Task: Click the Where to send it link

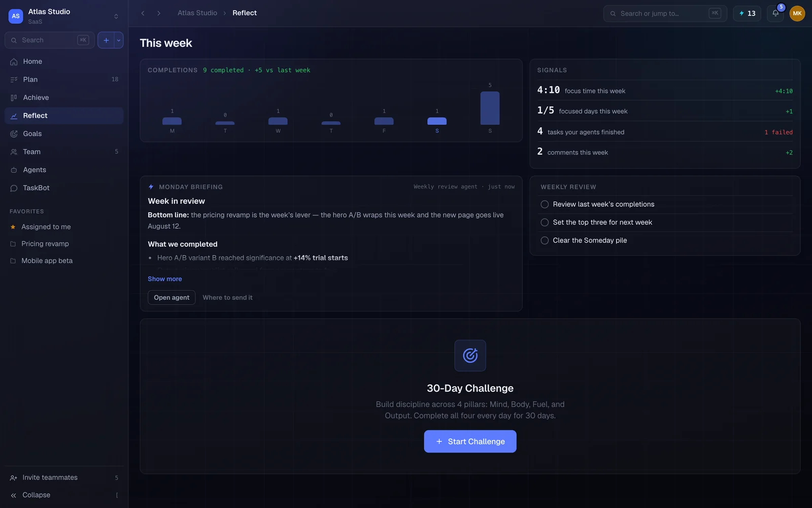Action: [x=227, y=298]
